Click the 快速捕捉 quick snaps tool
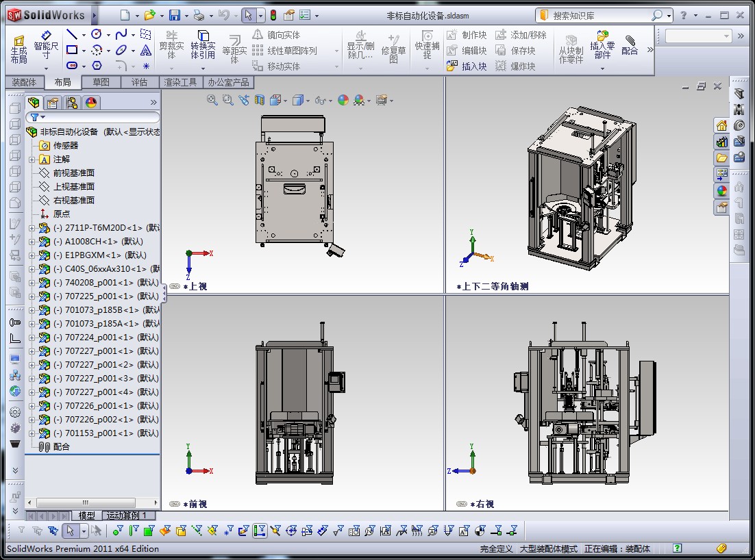Viewport: 755px width, 560px height. coord(427,46)
